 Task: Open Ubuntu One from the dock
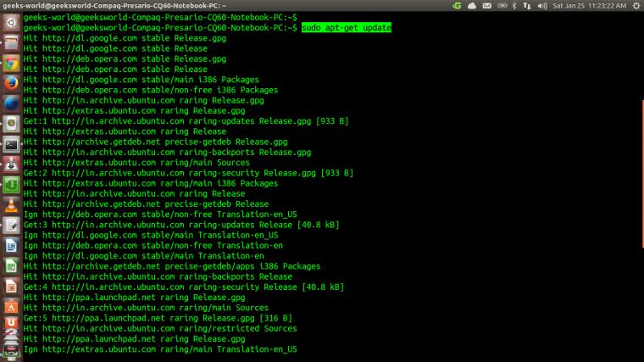coord(11,322)
